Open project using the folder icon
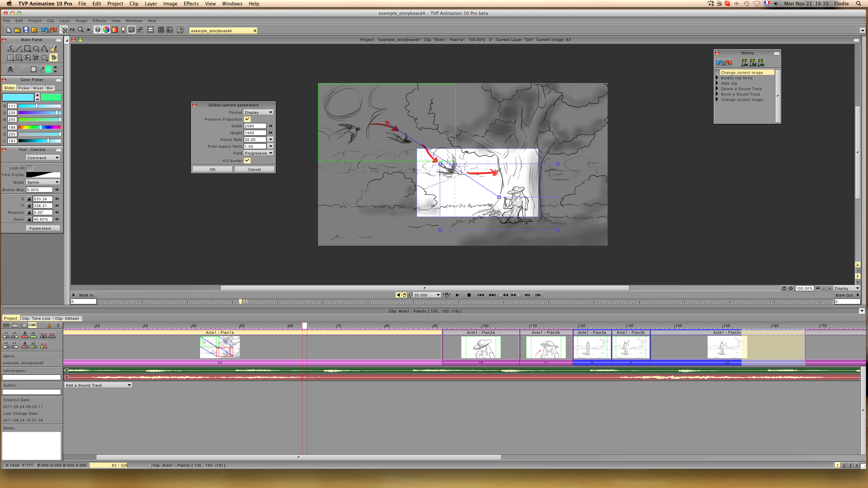 (x=17, y=30)
